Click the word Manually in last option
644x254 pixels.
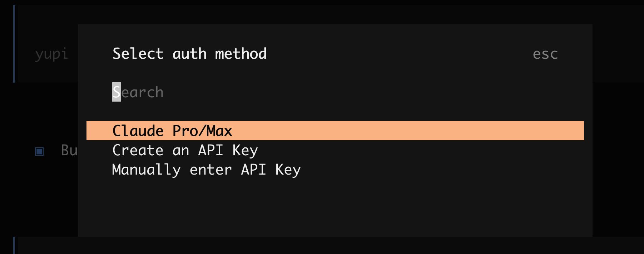(146, 170)
